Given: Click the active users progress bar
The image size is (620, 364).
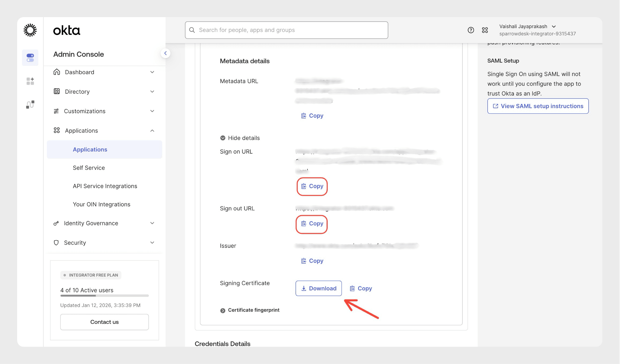Looking at the screenshot, I should 104,295.
